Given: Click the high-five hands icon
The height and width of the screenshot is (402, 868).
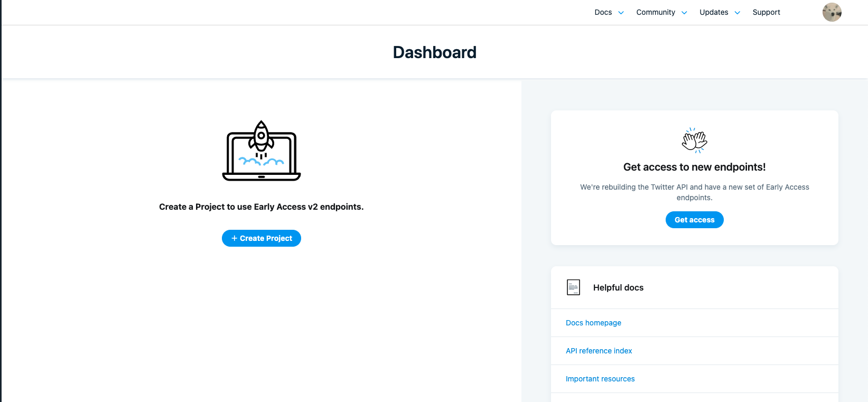Looking at the screenshot, I should [695, 141].
